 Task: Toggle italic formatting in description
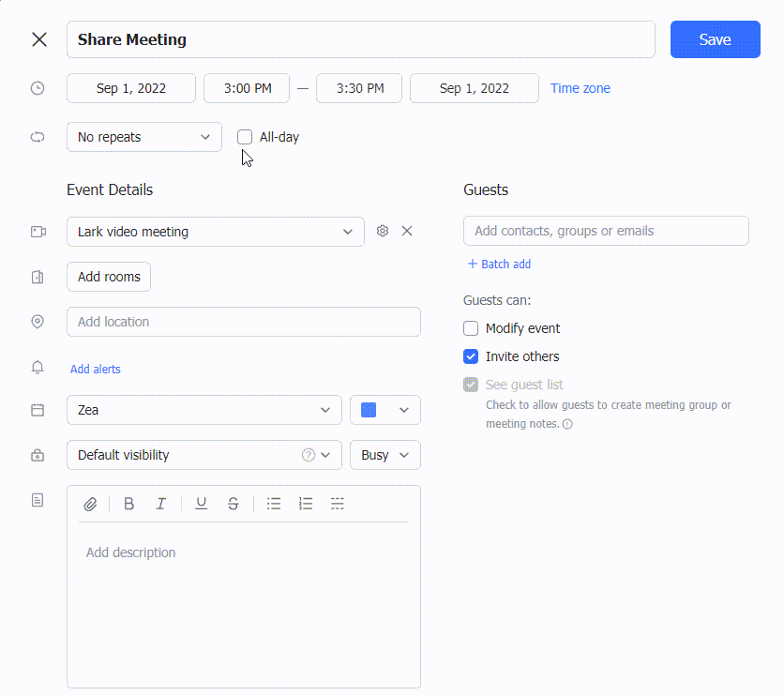160,504
